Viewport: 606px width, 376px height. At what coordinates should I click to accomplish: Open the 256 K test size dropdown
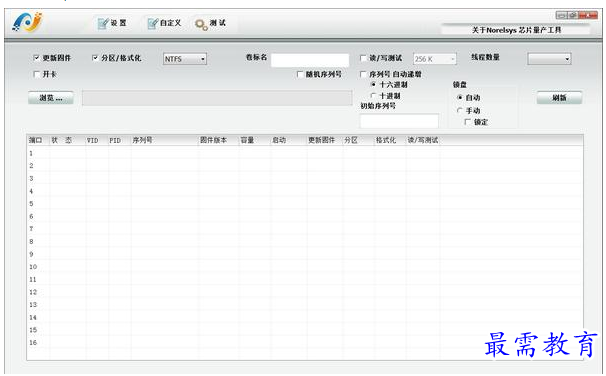tap(435, 59)
